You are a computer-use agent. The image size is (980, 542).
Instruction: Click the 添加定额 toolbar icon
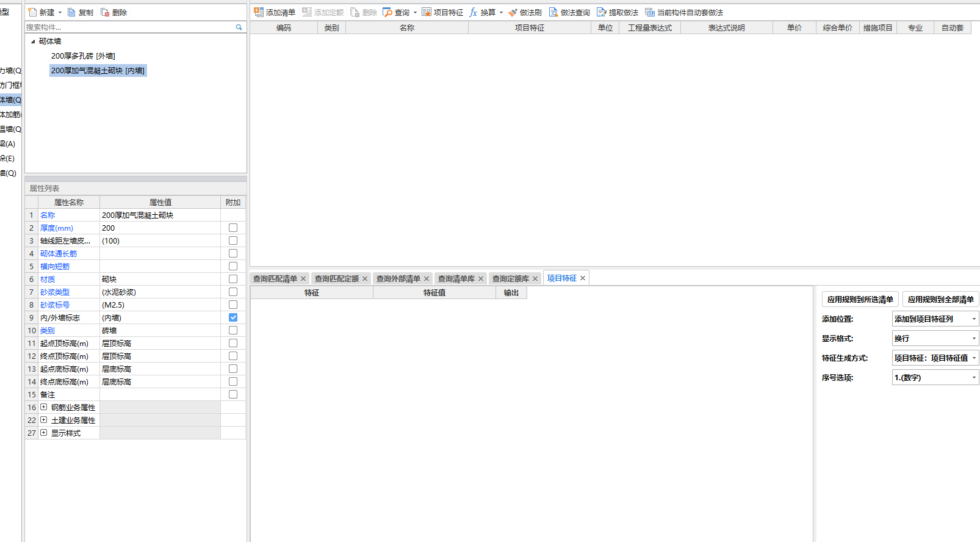(307, 12)
